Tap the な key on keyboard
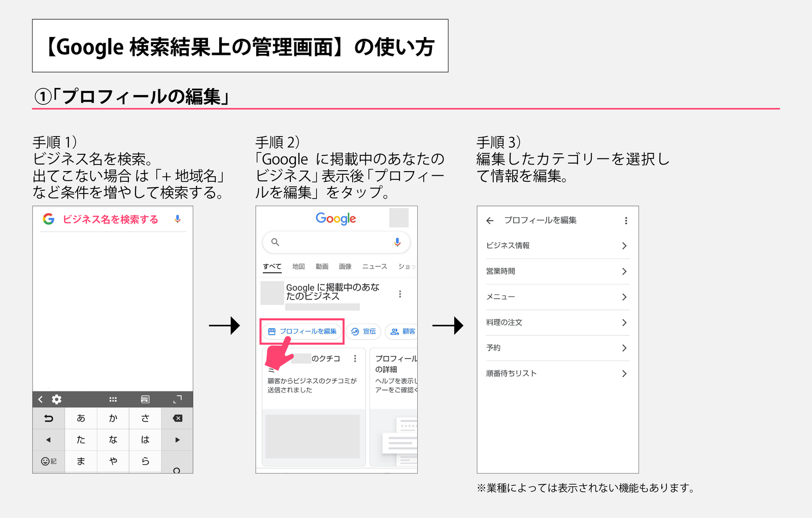Viewport: 812px width, 518px height. [113, 440]
